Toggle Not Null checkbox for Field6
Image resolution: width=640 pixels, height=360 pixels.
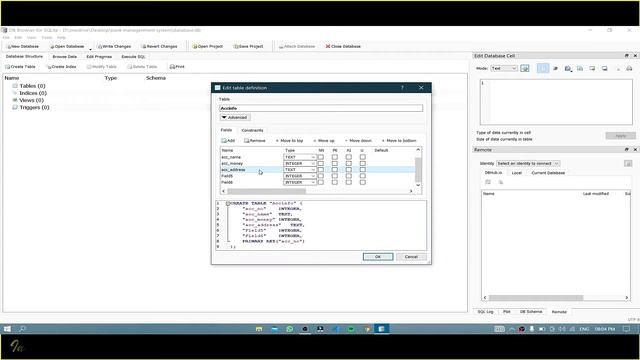(x=321, y=182)
